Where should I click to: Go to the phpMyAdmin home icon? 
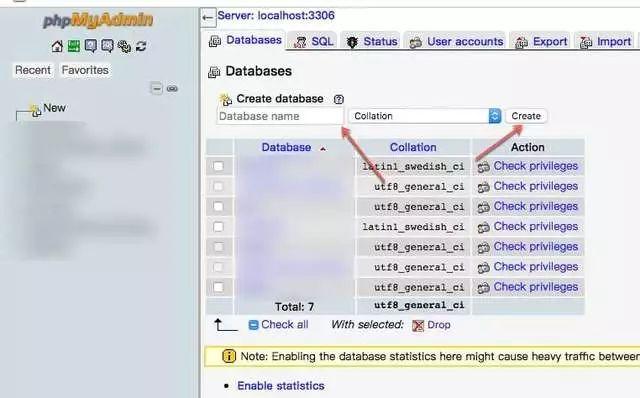point(57,46)
